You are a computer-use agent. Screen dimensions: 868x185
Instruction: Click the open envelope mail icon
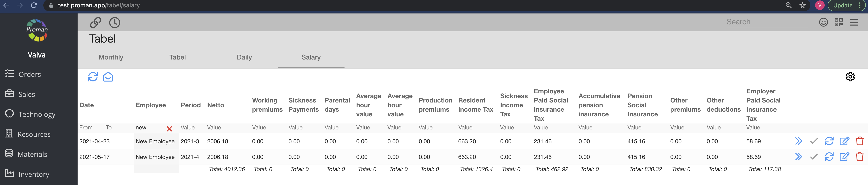[108, 77]
